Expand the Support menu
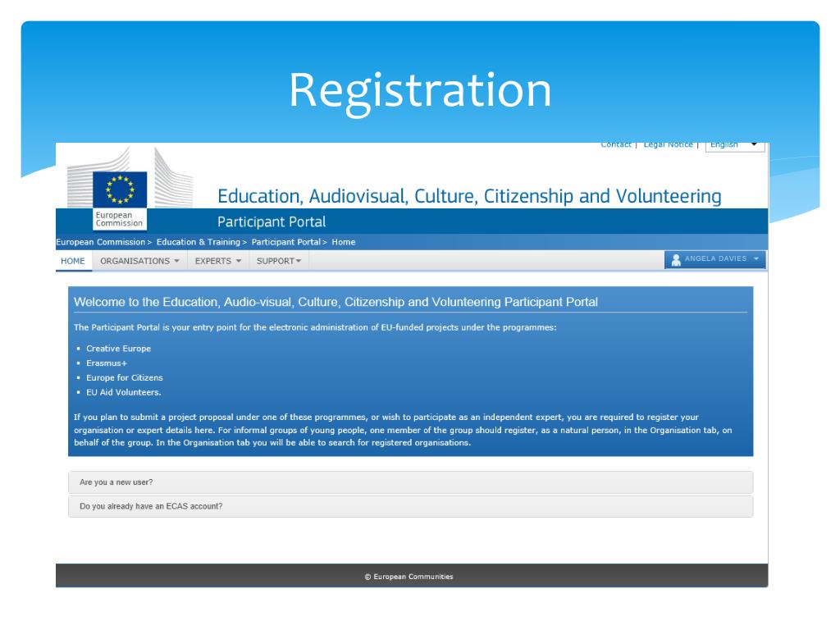This screenshot has width=840, height=630. 279,261
